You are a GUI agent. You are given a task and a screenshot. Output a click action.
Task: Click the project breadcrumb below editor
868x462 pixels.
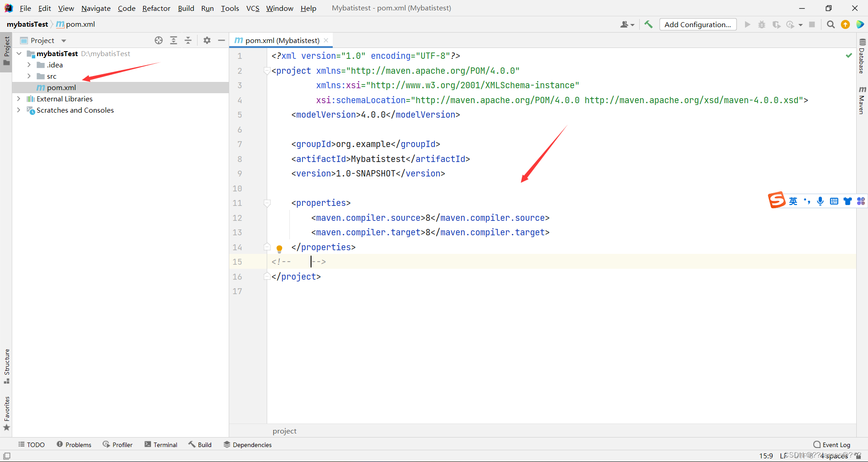(x=284, y=431)
